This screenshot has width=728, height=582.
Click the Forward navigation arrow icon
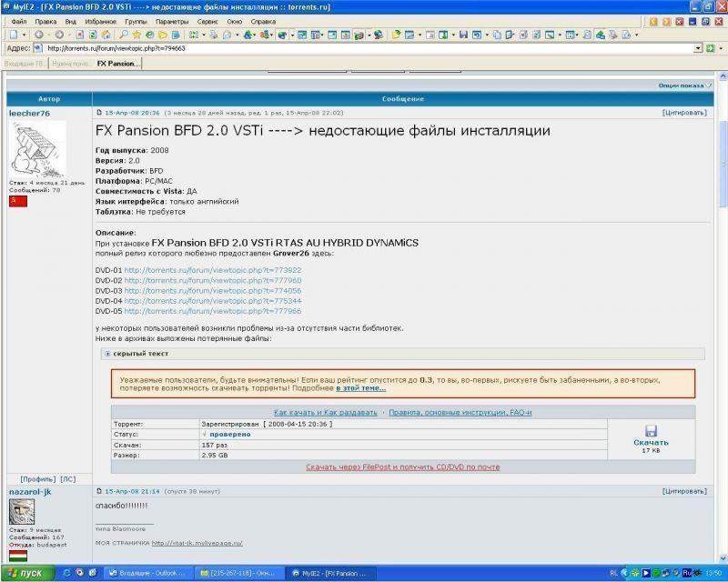tap(59, 35)
